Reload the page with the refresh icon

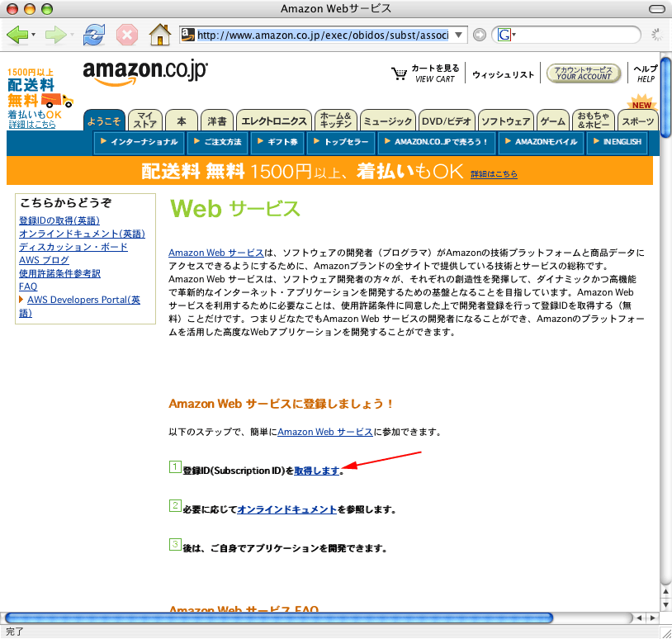coord(94,35)
